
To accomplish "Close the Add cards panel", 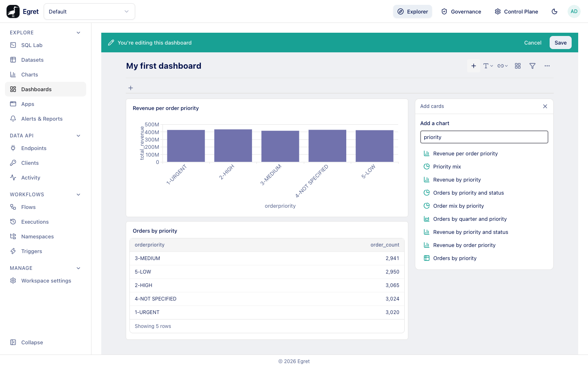I will [x=545, y=106].
